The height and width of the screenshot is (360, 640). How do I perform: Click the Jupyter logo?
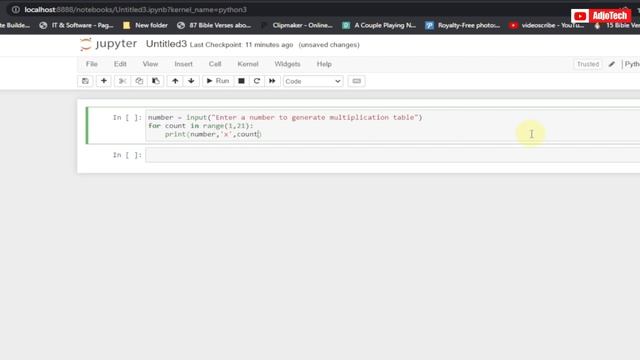tap(109, 44)
